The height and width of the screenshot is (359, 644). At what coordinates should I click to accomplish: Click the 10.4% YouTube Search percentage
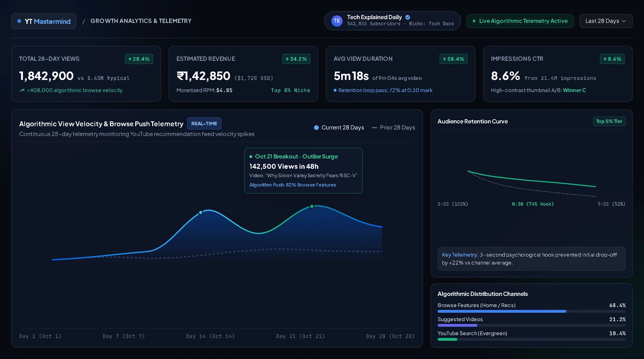[617, 333]
